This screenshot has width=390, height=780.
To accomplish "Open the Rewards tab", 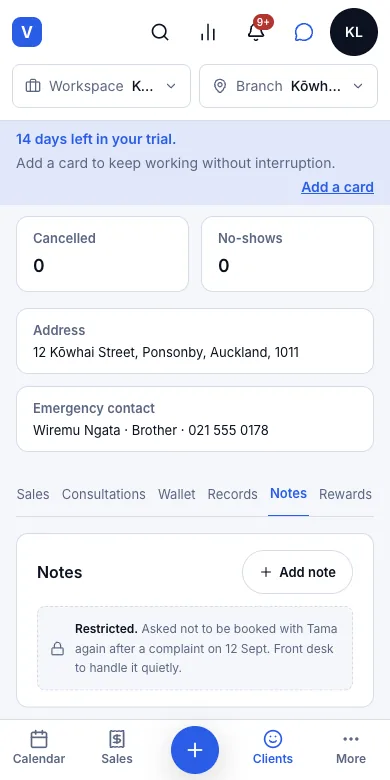I will (x=345, y=494).
